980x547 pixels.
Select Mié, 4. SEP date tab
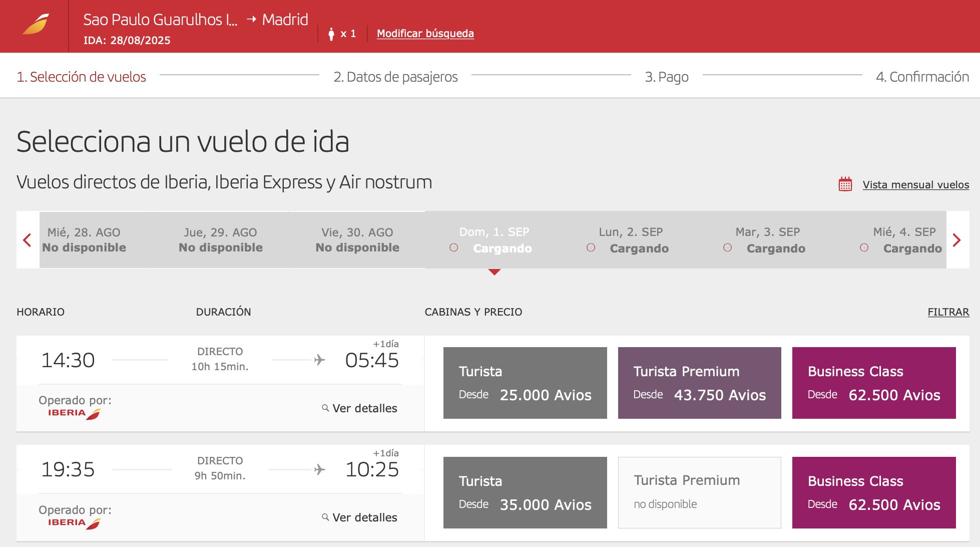click(891, 240)
